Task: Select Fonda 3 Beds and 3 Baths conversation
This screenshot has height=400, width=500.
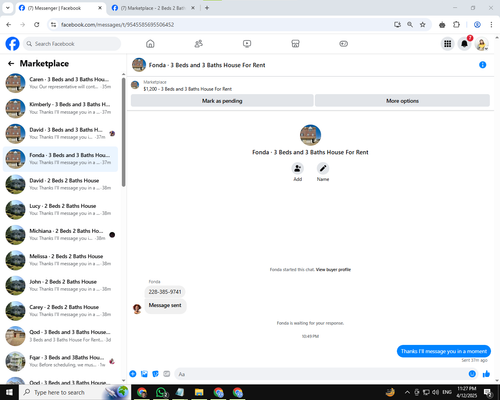Action: click(60, 159)
